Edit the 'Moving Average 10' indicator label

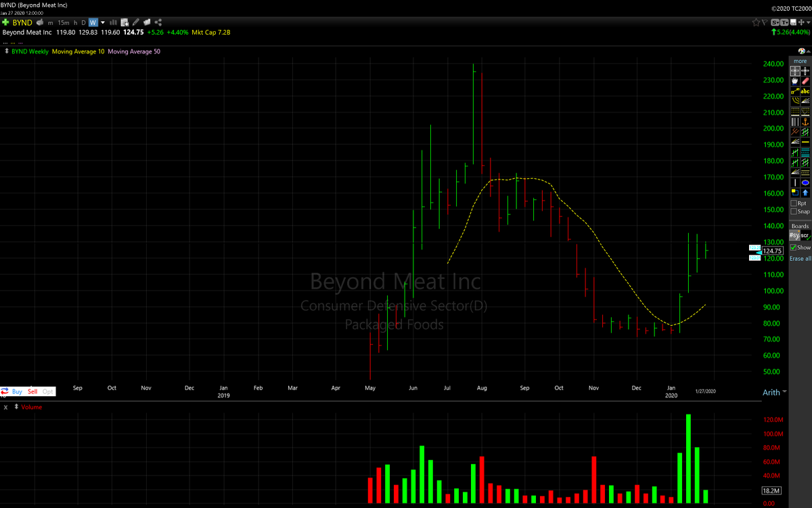pyautogui.click(x=78, y=51)
